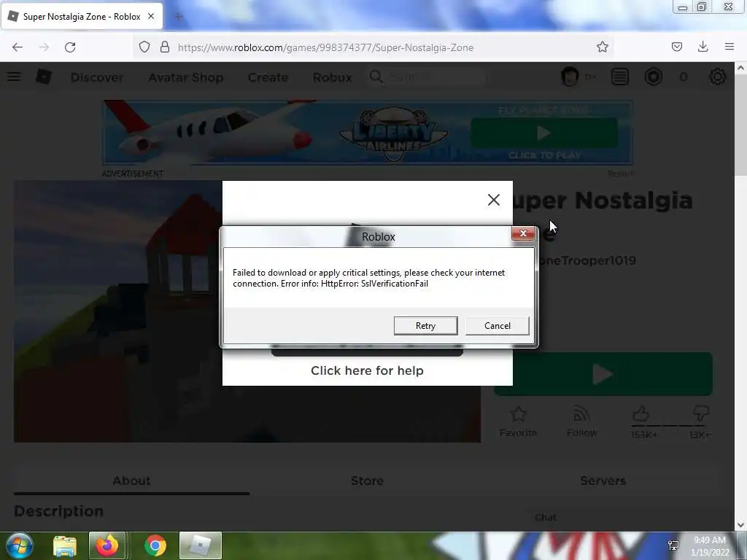Screen dimensions: 747x560
Task: Click the green Play game button
Action: [603, 374]
